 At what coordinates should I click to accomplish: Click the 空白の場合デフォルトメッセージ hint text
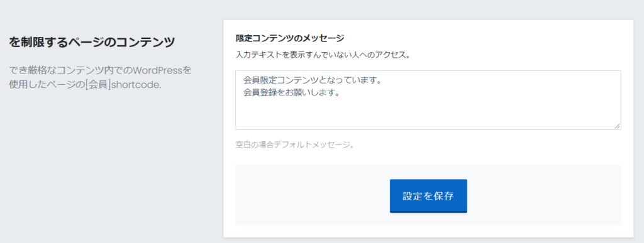[x=294, y=144]
